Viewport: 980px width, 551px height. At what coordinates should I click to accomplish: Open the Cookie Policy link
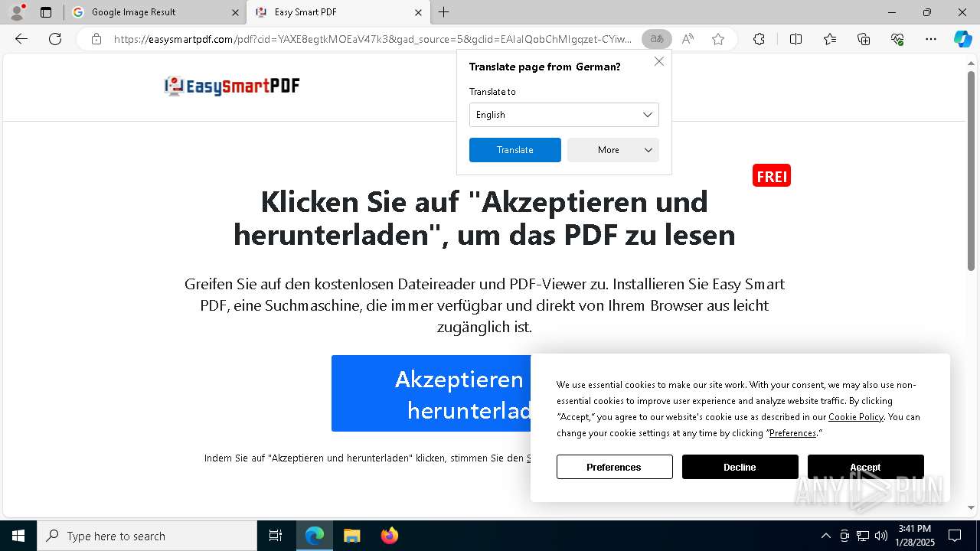click(856, 417)
